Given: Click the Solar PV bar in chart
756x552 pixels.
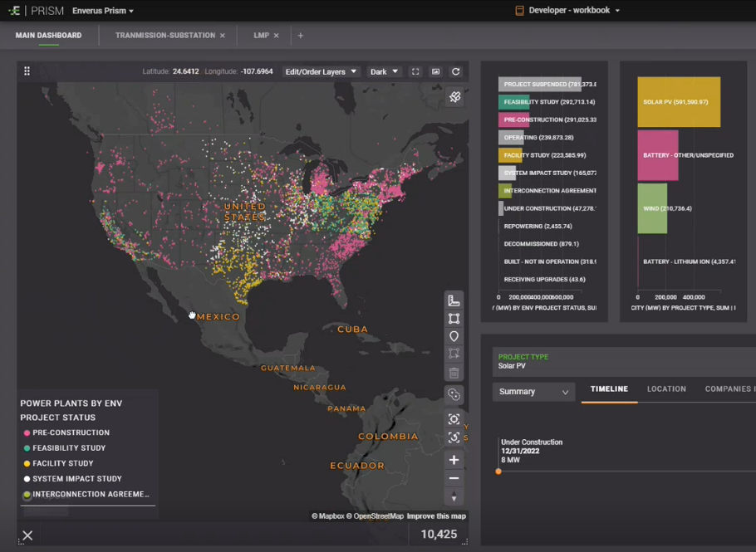Looking at the screenshot, I should pos(678,102).
